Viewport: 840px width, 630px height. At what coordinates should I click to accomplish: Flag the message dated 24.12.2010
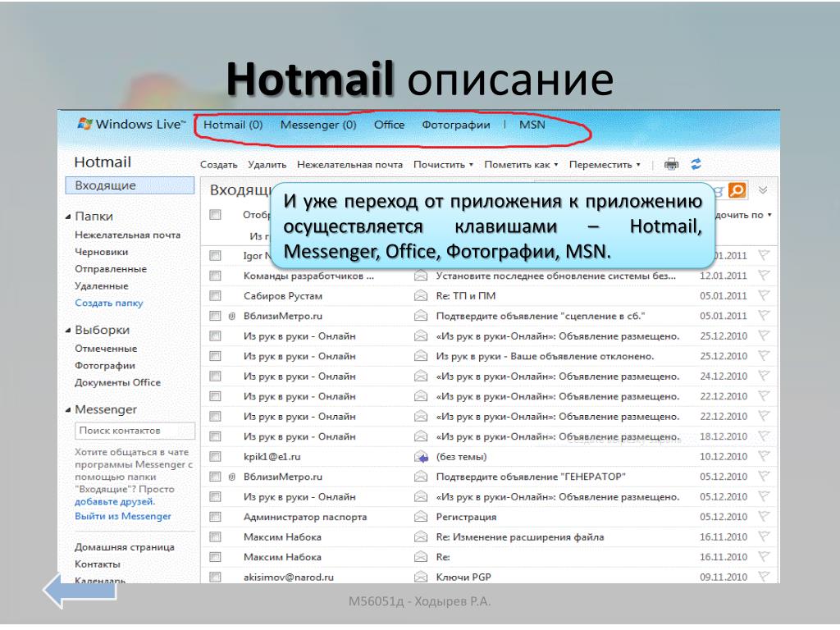pyautogui.click(x=764, y=376)
